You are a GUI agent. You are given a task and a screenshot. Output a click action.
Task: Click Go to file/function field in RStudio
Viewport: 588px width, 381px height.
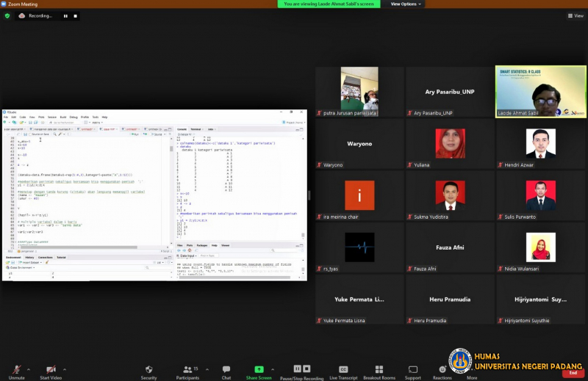pos(64,123)
